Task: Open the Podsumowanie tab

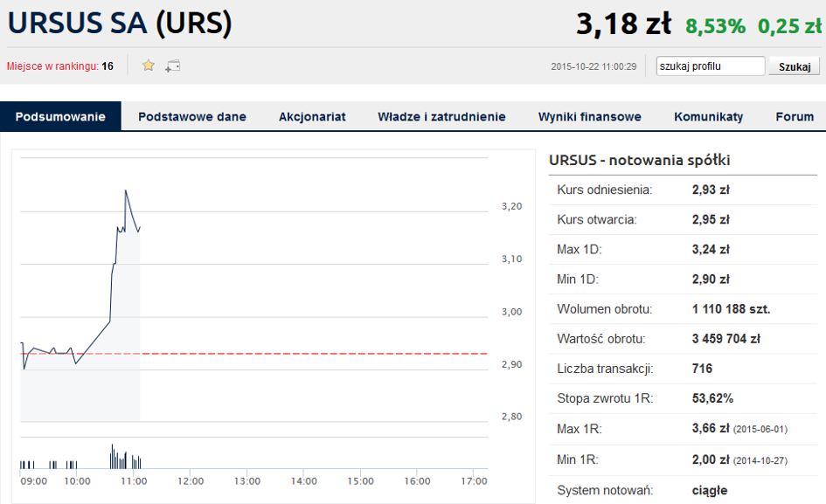Action: coord(60,116)
